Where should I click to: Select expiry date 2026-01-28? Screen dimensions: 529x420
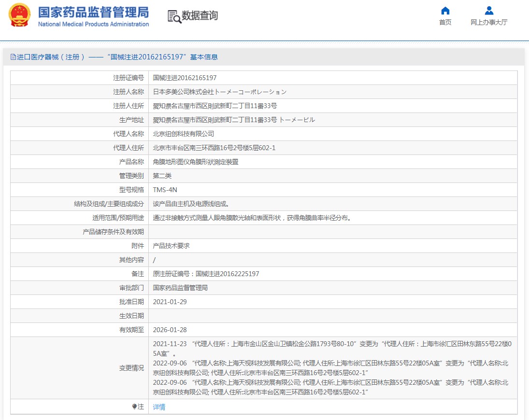(x=170, y=330)
